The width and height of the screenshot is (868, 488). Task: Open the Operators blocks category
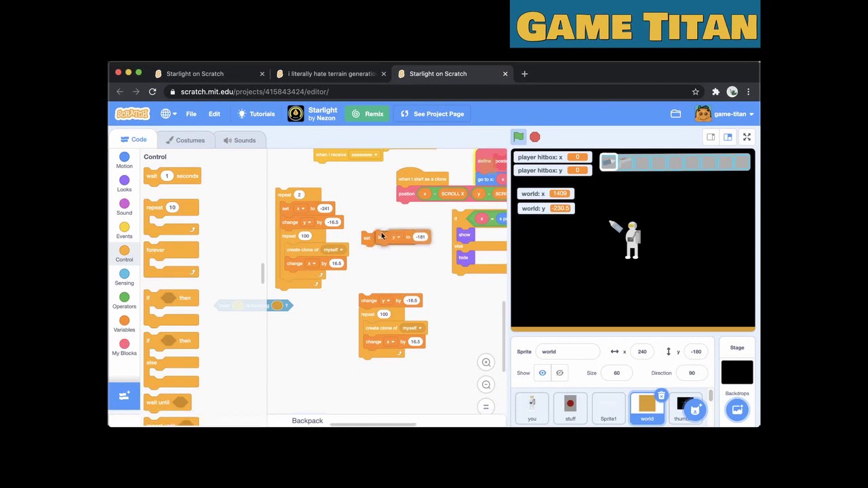point(124,301)
